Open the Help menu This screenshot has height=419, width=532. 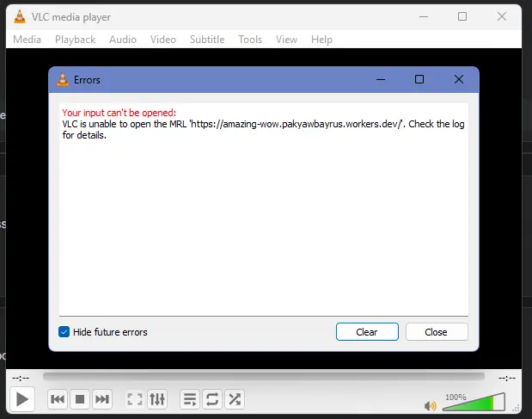click(x=321, y=40)
